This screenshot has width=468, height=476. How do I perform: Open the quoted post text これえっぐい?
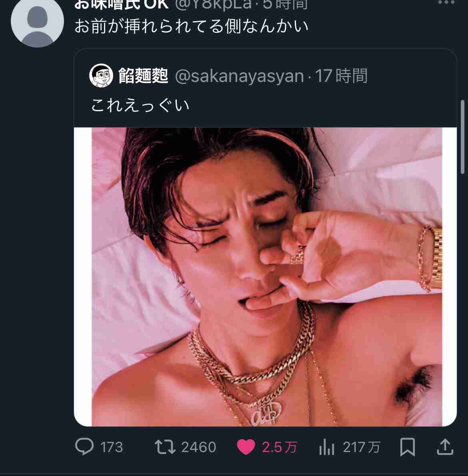point(140,105)
